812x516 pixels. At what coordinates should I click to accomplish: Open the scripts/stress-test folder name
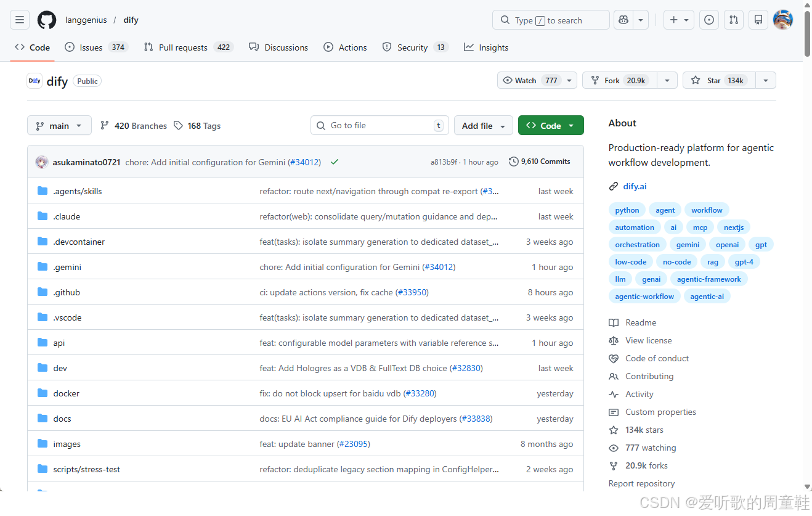[87, 469]
